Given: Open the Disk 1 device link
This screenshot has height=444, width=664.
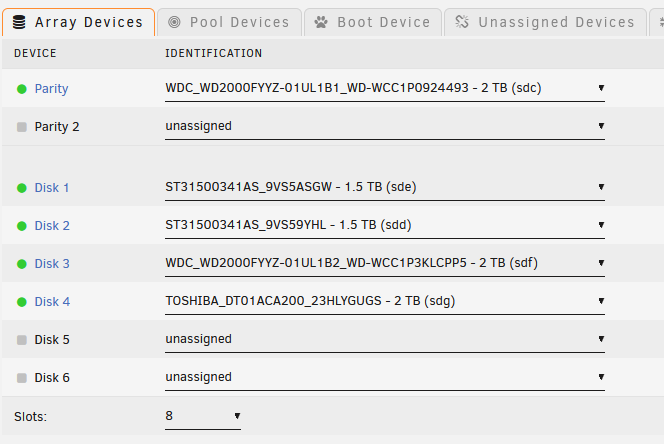Looking at the screenshot, I should pos(52,188).
